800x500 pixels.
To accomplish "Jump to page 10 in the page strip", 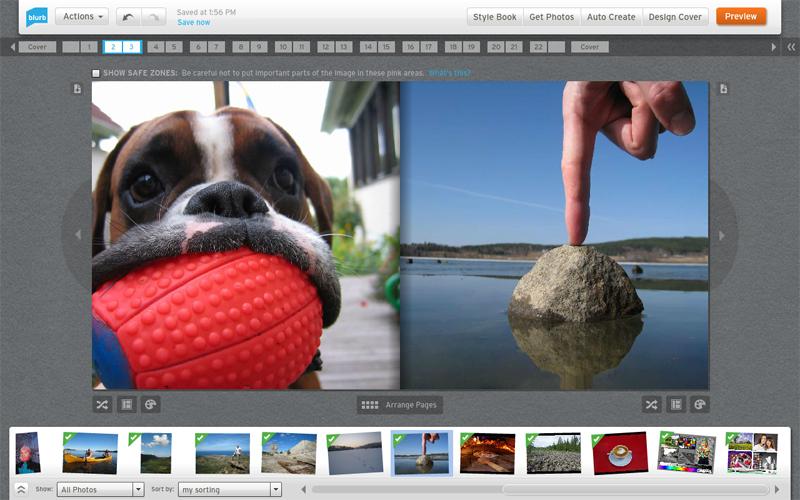I will pyautogui.click(x=284, y=47).
